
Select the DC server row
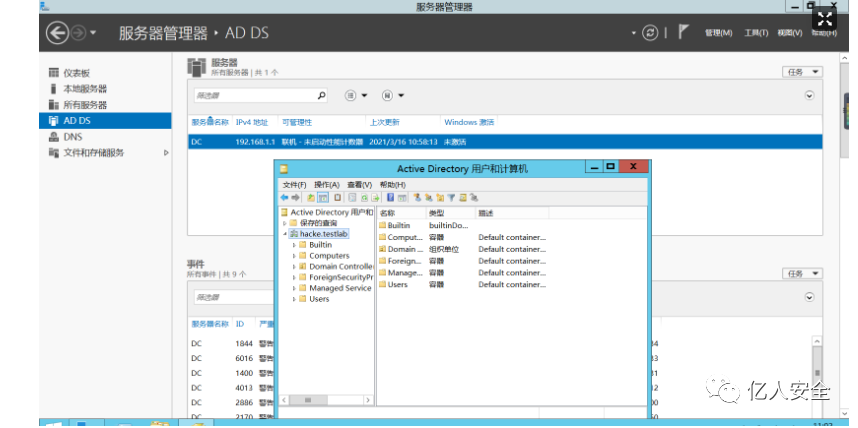505,142
